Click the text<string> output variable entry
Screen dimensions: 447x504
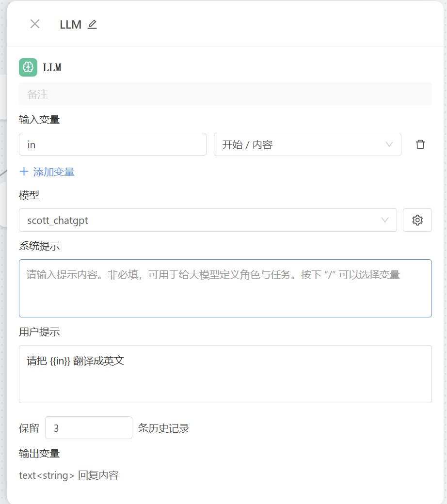point(69,475)
